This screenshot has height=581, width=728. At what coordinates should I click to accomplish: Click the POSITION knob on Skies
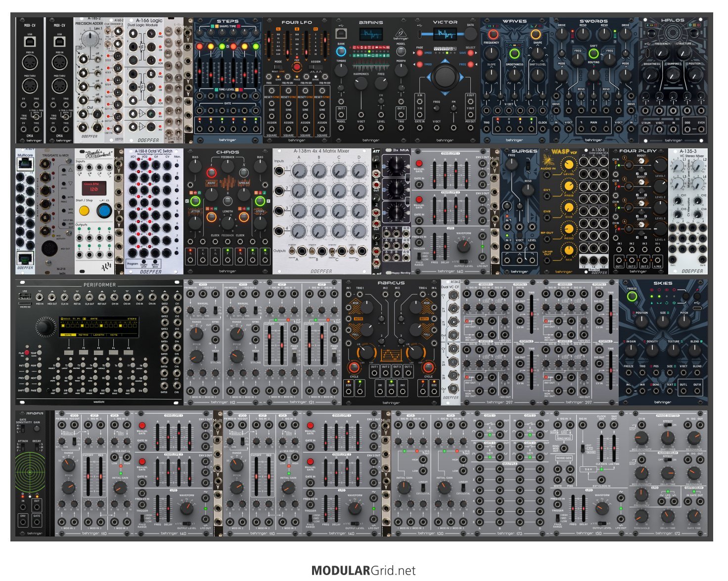pos(641,321)
